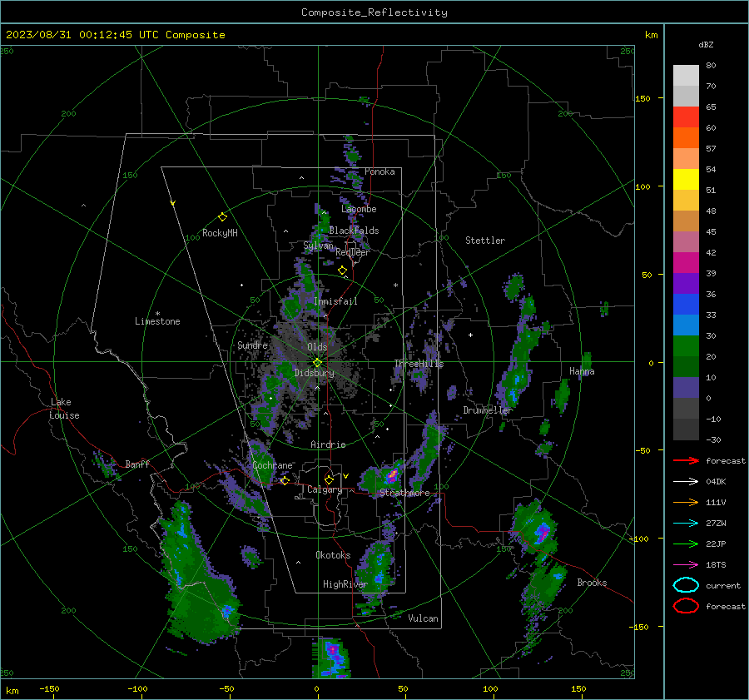
Task: Click the yellow diamond marker above RockyMH
Action: tap(222, 217)
